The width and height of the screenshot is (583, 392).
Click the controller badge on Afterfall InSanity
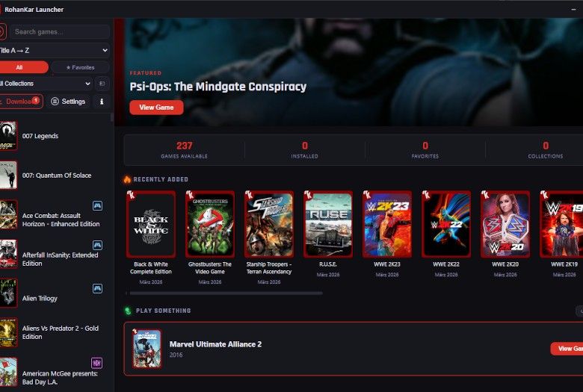tap(97, 245)
